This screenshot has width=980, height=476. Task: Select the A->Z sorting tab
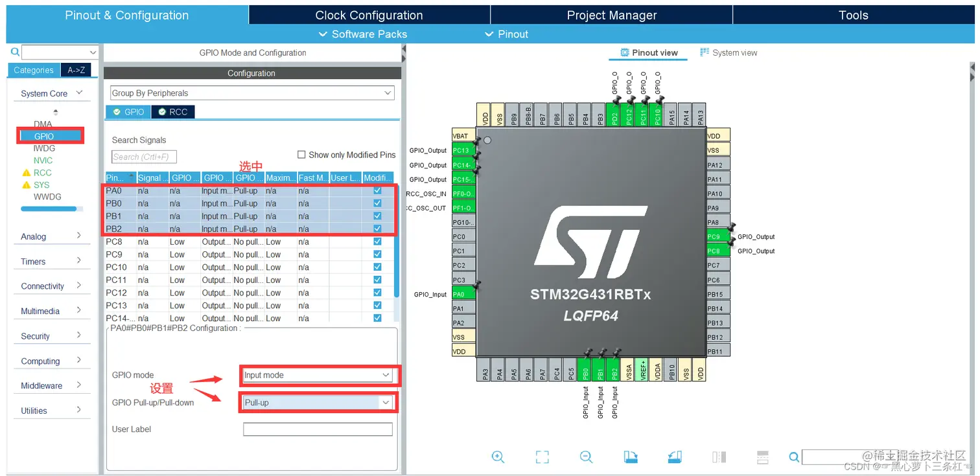(76, 70)
